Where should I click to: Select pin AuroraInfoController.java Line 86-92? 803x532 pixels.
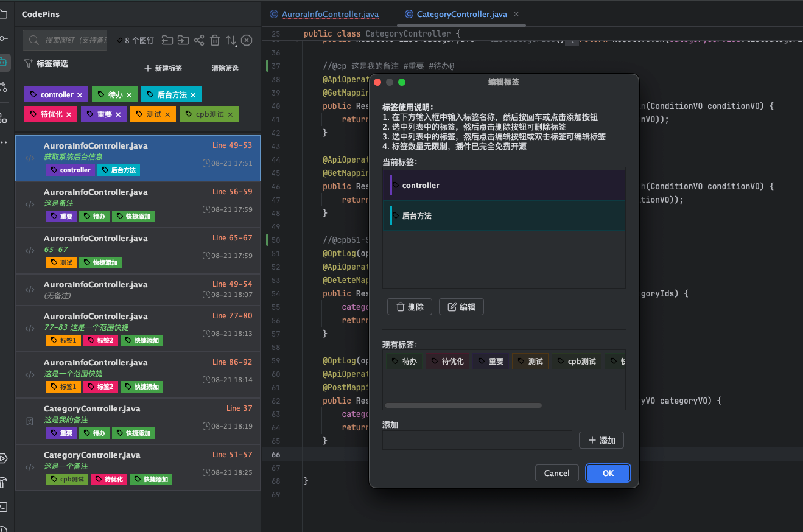pos(138,375)
